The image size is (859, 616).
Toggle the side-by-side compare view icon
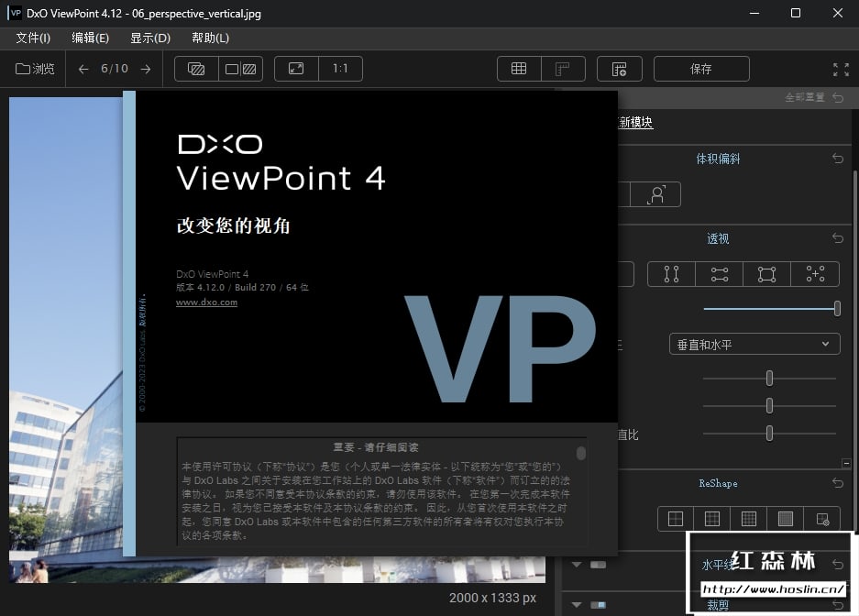click(240, 69)
